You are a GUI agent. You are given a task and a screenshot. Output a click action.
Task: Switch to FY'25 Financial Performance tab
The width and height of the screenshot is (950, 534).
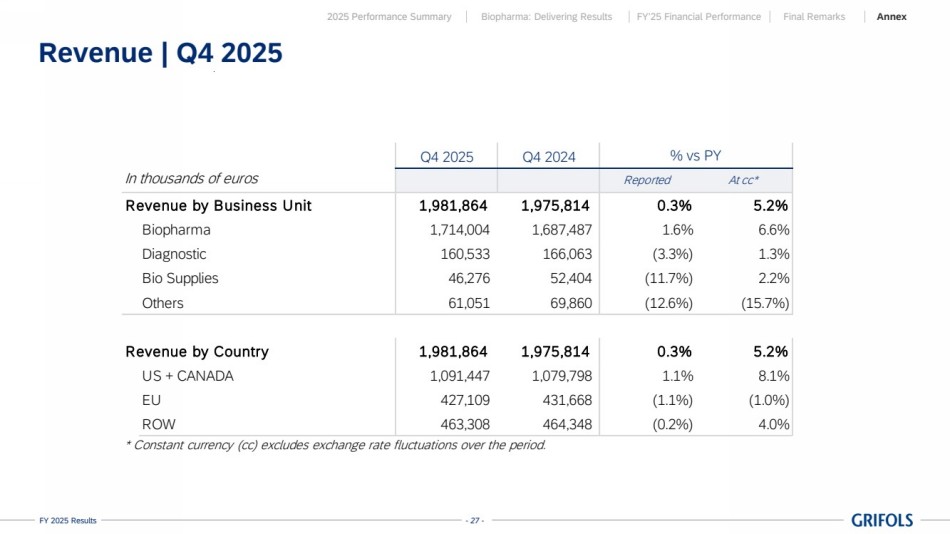click(x=698, y=17)
